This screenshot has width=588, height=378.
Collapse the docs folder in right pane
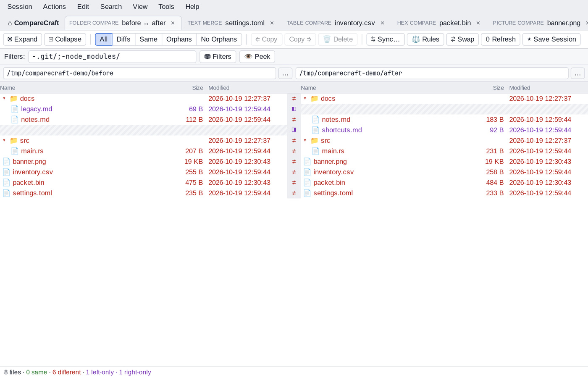point(305,98)
